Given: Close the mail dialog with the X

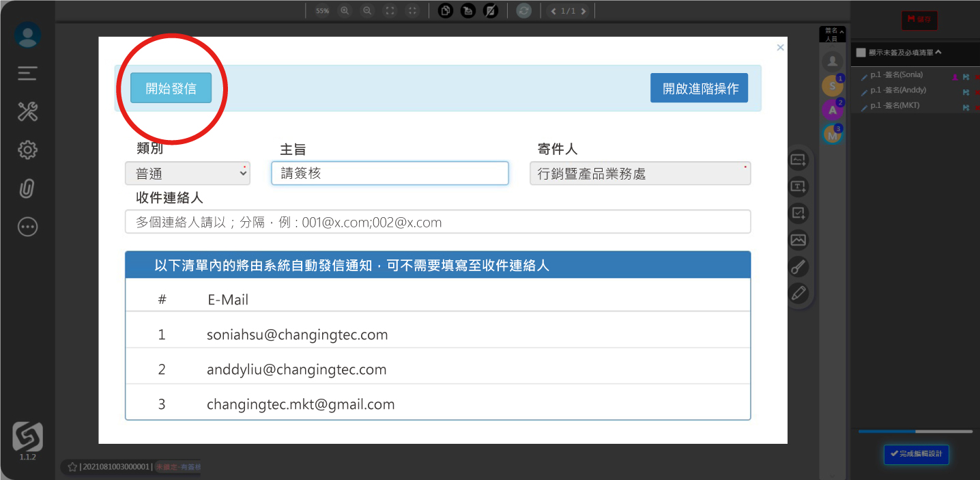Looking at the screenshot, I should tap(780, 48).
